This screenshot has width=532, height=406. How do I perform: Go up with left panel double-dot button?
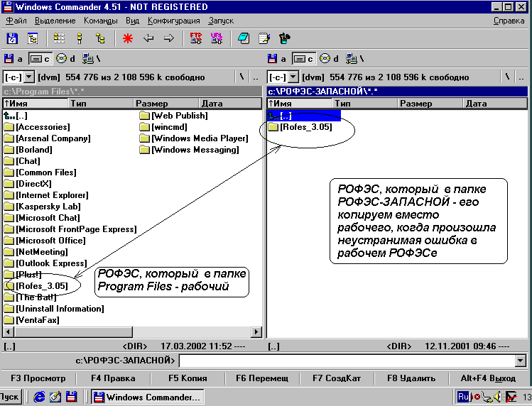tap(256, 77)
